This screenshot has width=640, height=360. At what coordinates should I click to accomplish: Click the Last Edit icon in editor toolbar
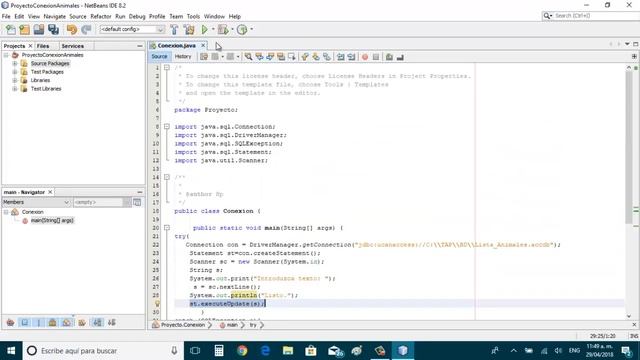coord(204,57)
